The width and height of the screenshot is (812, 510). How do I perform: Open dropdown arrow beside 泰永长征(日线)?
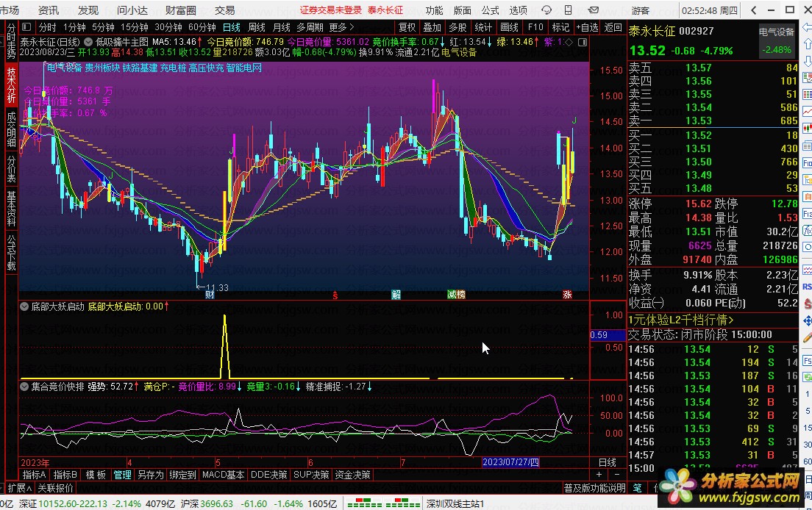[88, 42]
